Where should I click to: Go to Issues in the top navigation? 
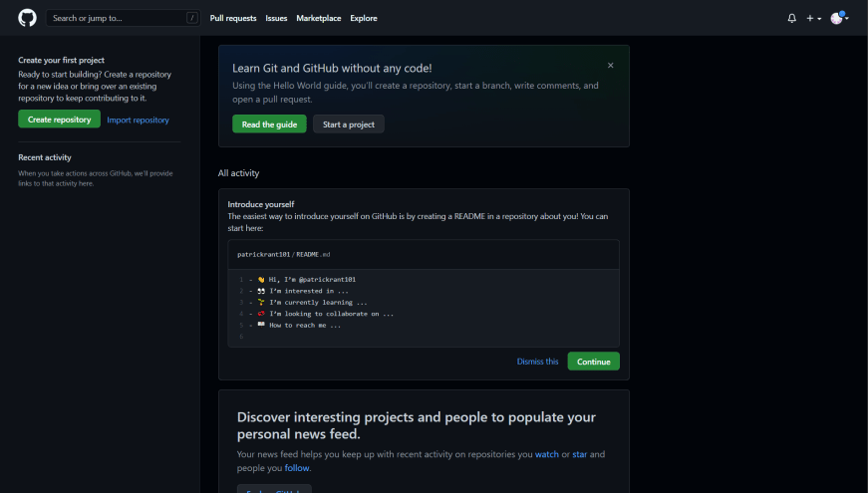coord(276,18)
